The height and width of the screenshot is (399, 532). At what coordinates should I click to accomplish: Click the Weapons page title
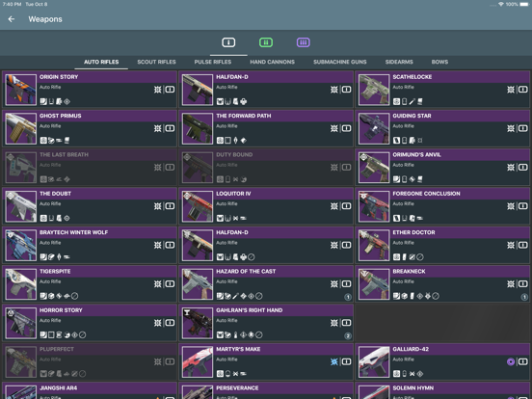pos(45,19)
